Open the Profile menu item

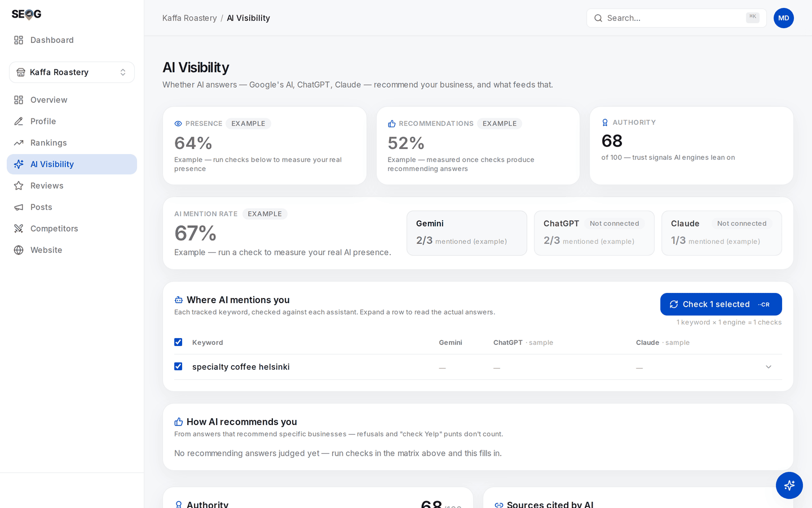pyautogui.click(x=72, y=121)
